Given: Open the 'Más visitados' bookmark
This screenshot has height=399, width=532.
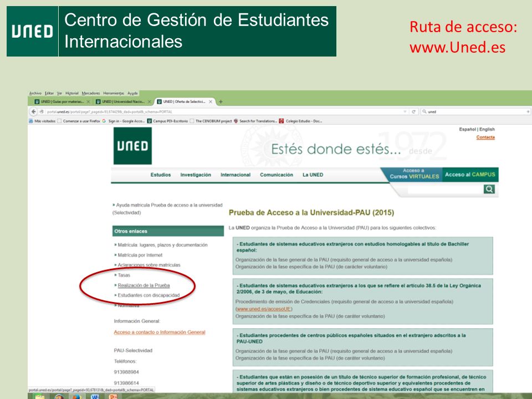Looking at the screenshot, I should coord(42,121).
